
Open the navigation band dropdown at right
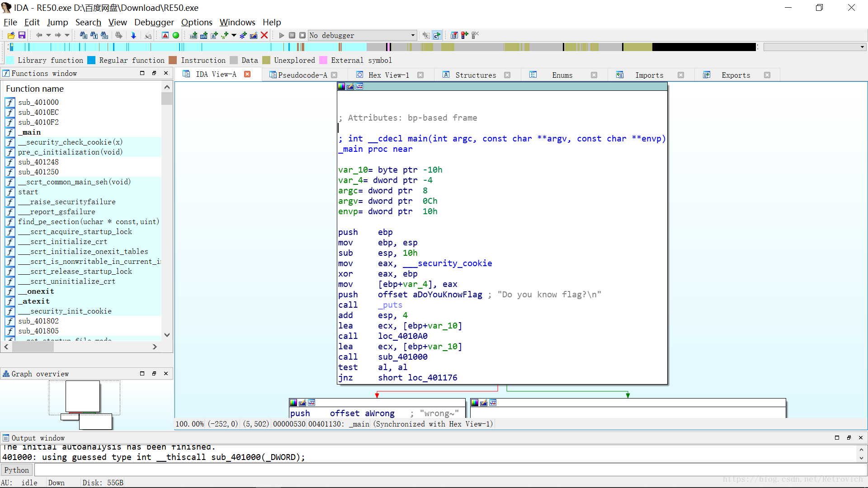[x=862, y=47]
